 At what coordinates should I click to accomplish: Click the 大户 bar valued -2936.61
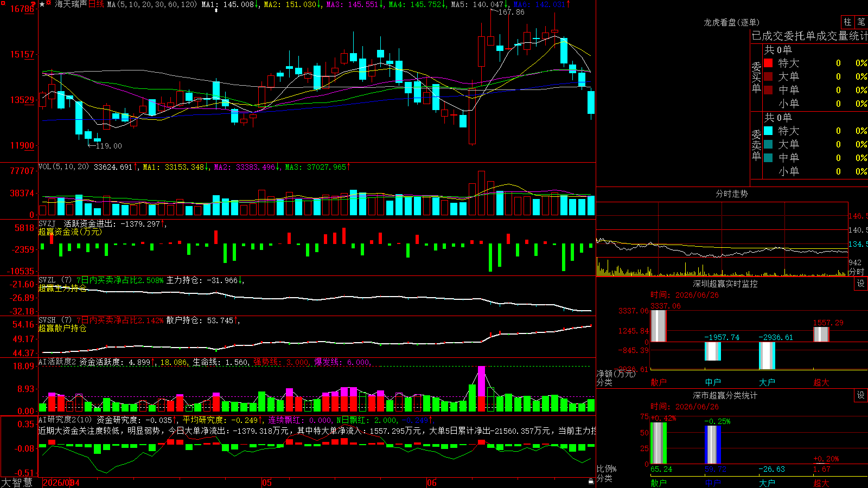(x=767, y=356)
